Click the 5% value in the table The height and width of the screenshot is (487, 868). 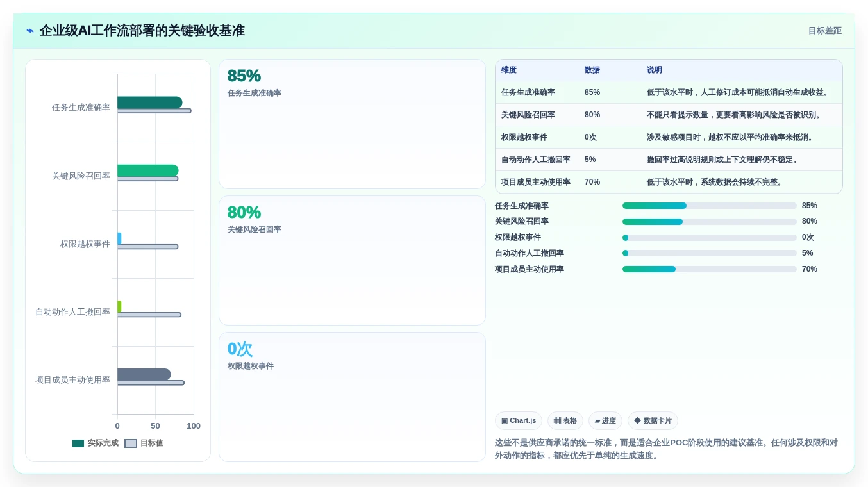click(590, 160)
